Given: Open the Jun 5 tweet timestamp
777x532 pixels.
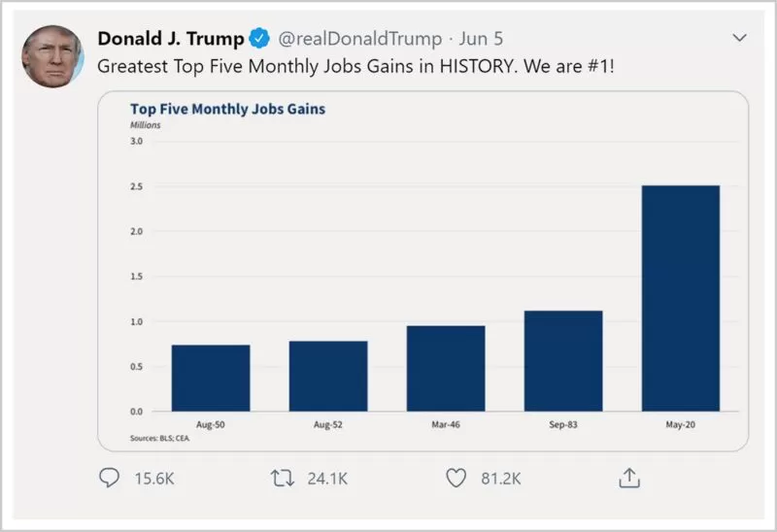Looking at the screenshot, I should click(481, 38).
